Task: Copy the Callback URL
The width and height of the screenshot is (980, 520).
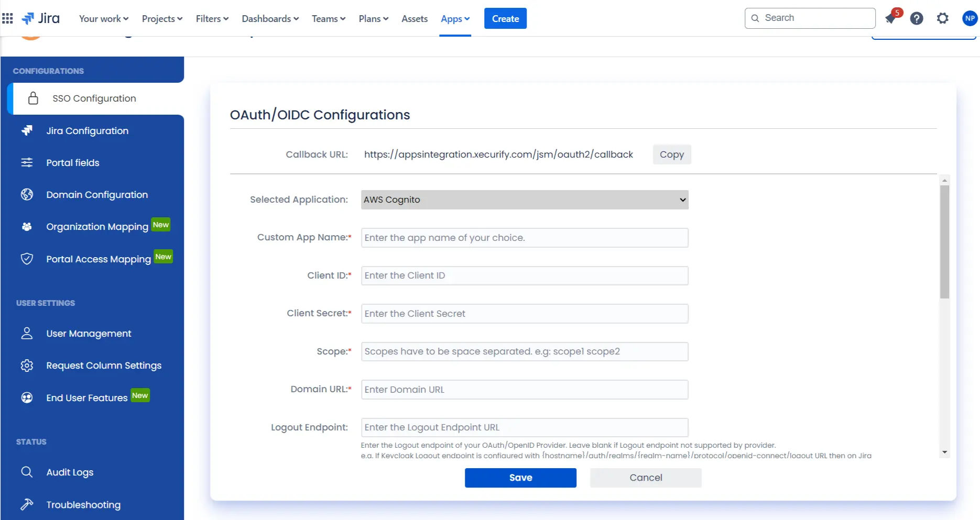Action: click(x=672, y=154)
